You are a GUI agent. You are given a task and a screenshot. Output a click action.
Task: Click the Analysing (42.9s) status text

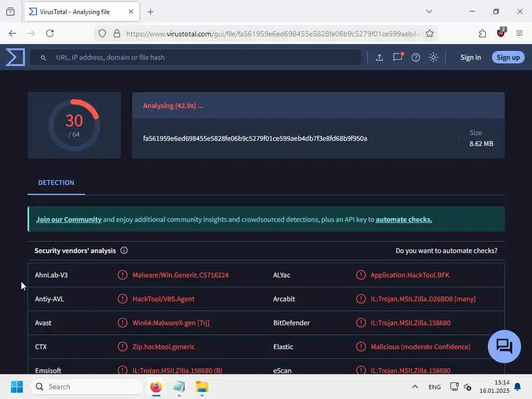173,106
